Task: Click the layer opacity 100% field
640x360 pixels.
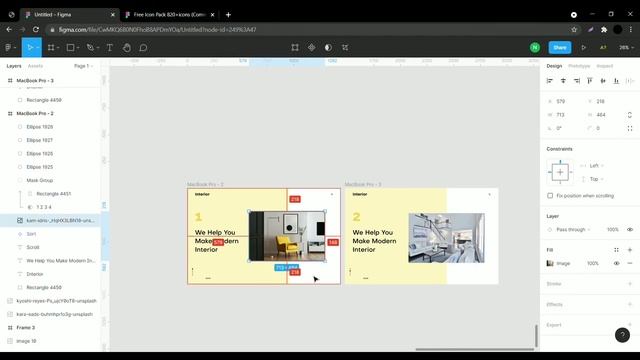Action: [613, 229]
